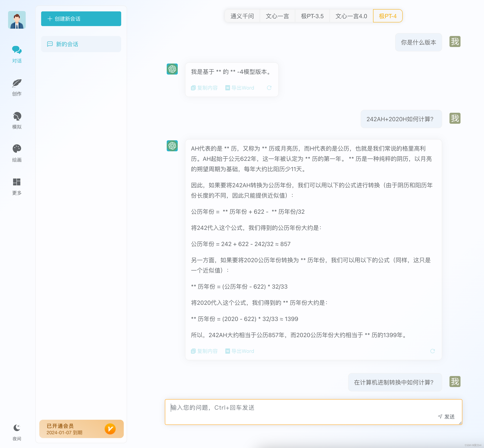Switch to the 通义千问 model tab
This screenshot has height=448, width=484.
(242, 16)
